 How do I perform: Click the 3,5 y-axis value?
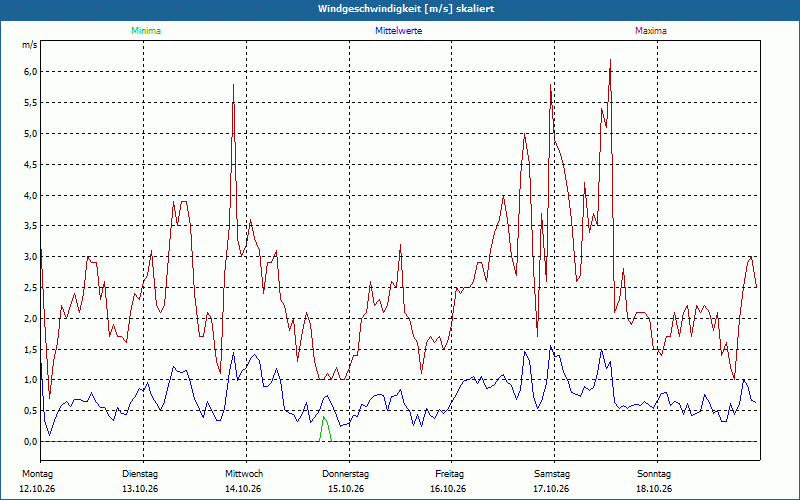(x=31, y=226)
